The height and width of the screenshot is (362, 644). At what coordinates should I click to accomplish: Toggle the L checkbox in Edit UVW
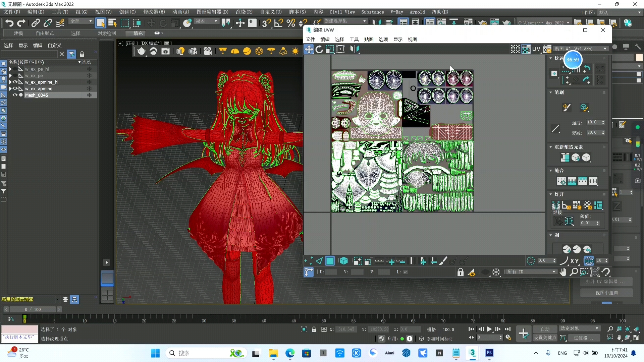coord(406,272)
